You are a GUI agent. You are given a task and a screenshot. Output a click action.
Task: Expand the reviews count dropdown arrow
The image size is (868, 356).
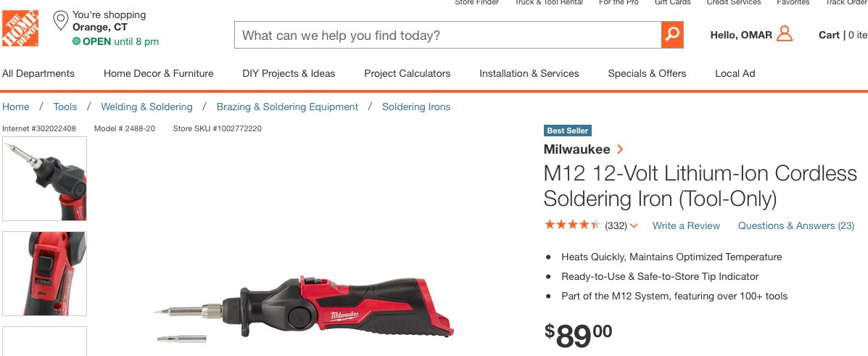(634, 226)
